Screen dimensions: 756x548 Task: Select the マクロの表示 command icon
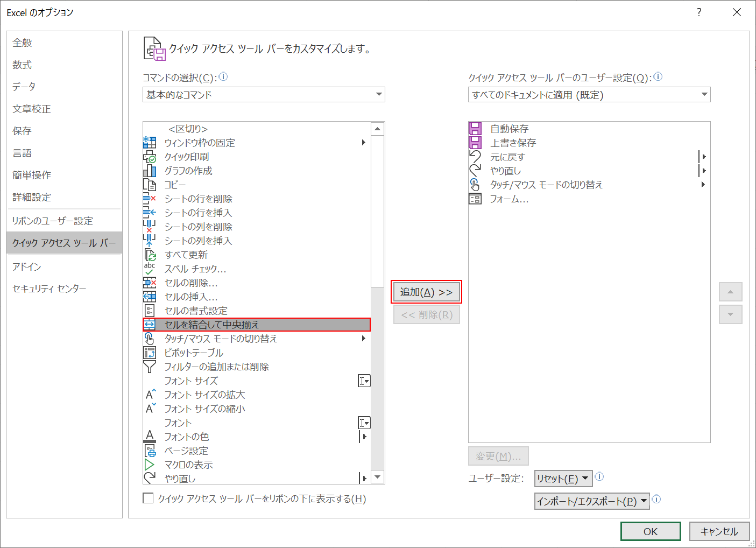(x=150, y=465)
